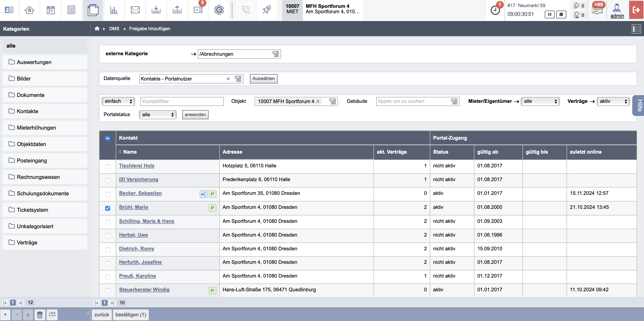Screen dimensions: 644x321
Task: Open the Herfurth, Josefine contact link
Action: 140,262
